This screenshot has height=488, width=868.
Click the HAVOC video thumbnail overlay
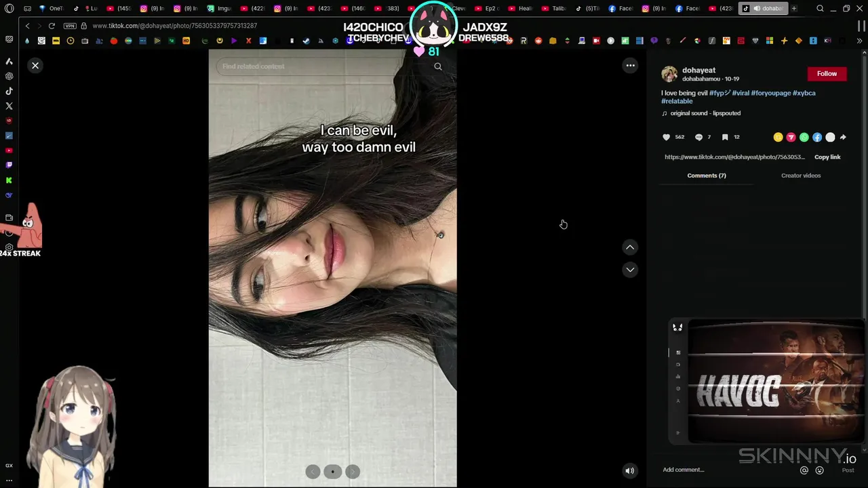pos(776,383)
